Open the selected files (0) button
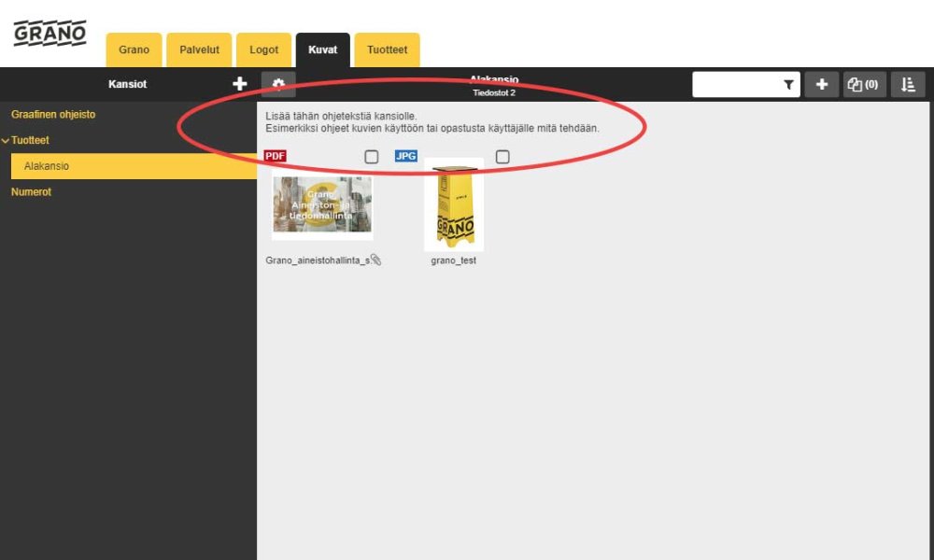 864,85
